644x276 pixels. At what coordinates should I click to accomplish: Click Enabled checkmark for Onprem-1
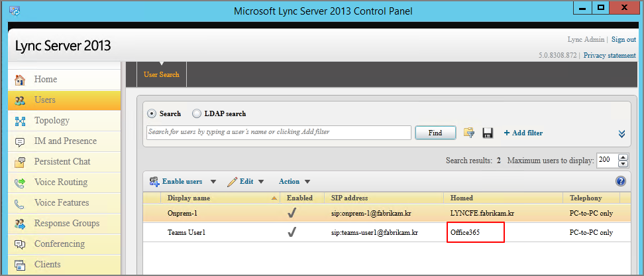(x=292, y=213)
